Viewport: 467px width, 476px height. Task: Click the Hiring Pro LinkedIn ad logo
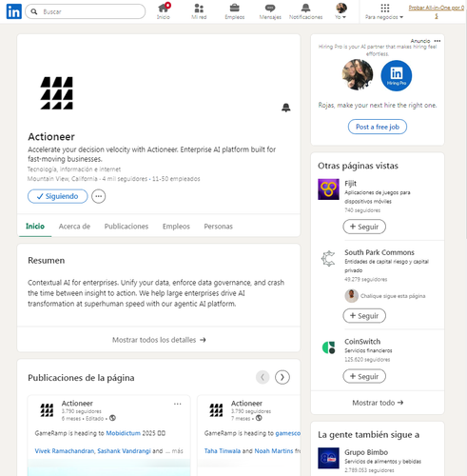coord(397,75)
